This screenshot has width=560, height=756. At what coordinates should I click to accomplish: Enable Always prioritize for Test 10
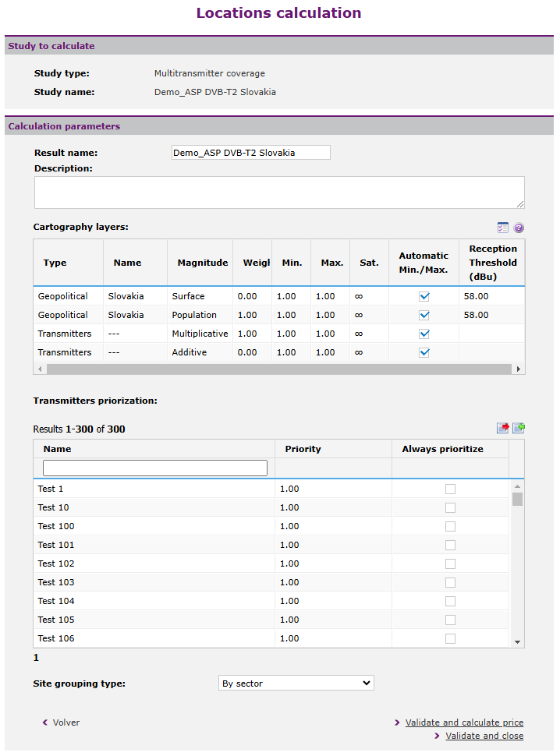coord(450,507)
